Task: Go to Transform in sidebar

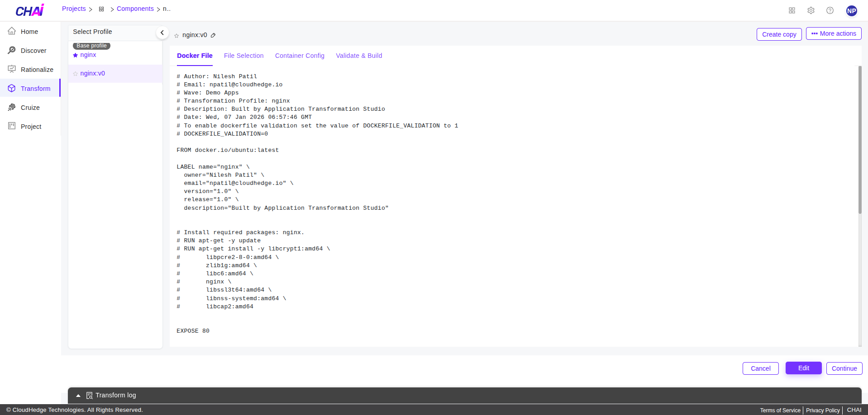Action: [36, 89]
